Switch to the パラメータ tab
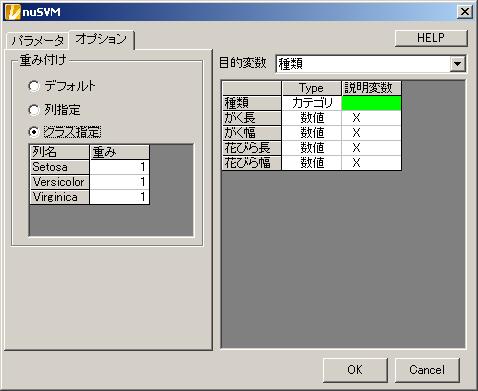478x391 pixels. [x=37, y=41]
